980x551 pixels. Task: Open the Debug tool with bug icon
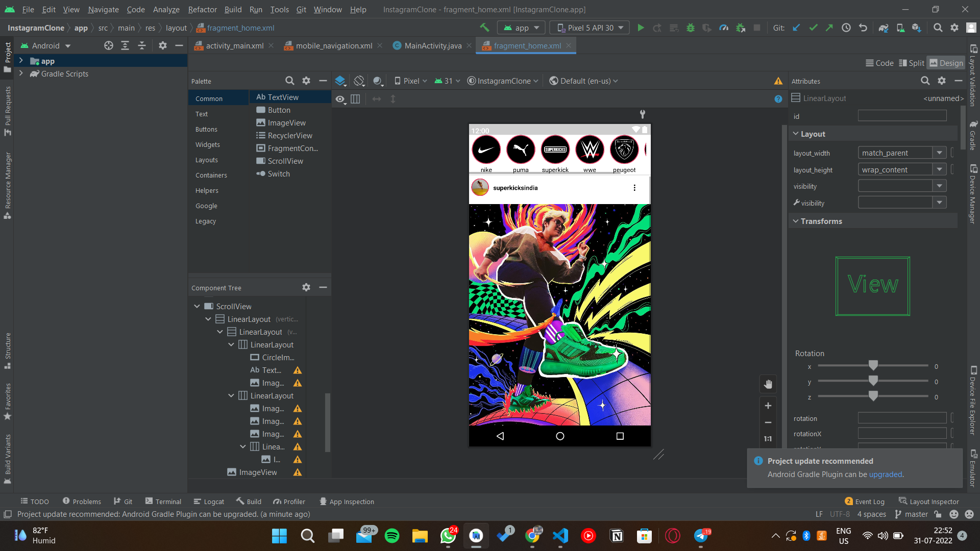point(691,28)
